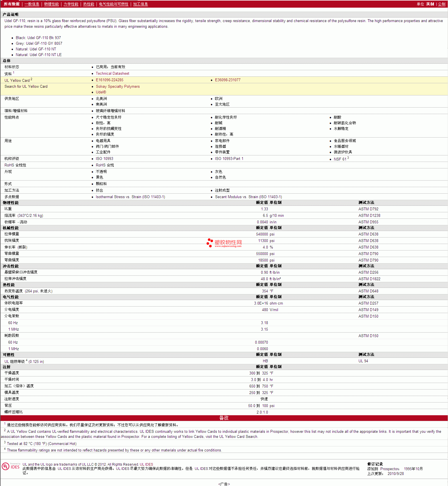Switch units to 英制
The image size is (448, 486).
pyautogui.click(x=430, y=4)
